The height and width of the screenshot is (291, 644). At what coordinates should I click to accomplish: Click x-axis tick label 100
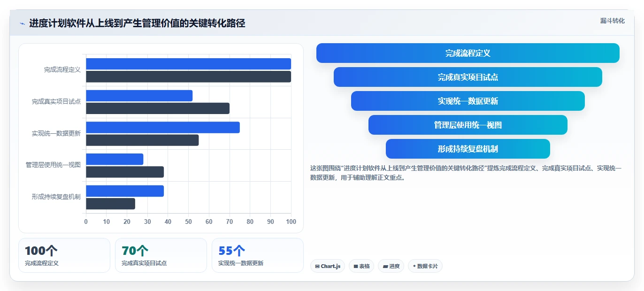point(291,222)
